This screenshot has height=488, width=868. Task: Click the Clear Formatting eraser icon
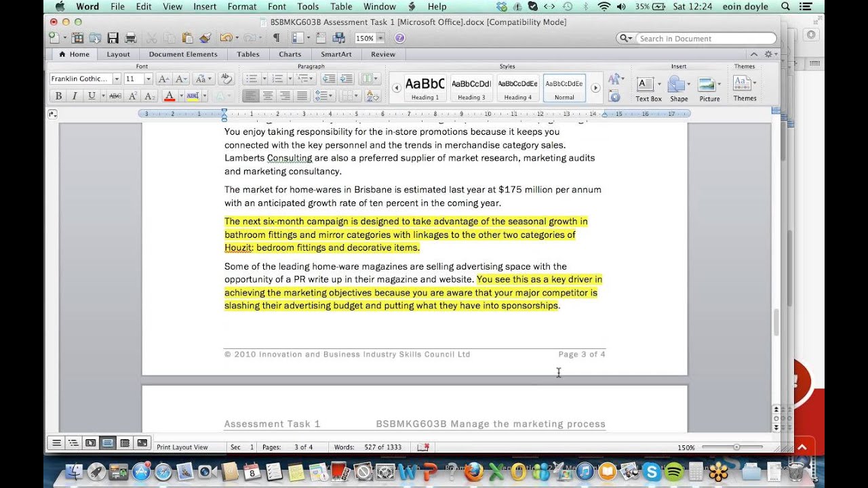[226, 79]
